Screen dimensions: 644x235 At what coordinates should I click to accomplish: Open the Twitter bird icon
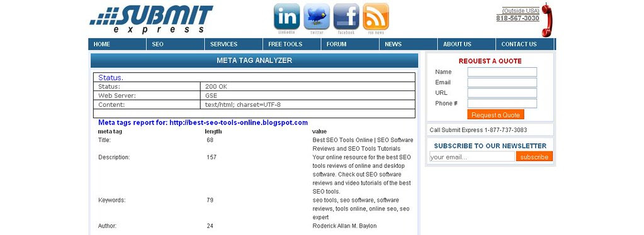[x=317, y=17]
